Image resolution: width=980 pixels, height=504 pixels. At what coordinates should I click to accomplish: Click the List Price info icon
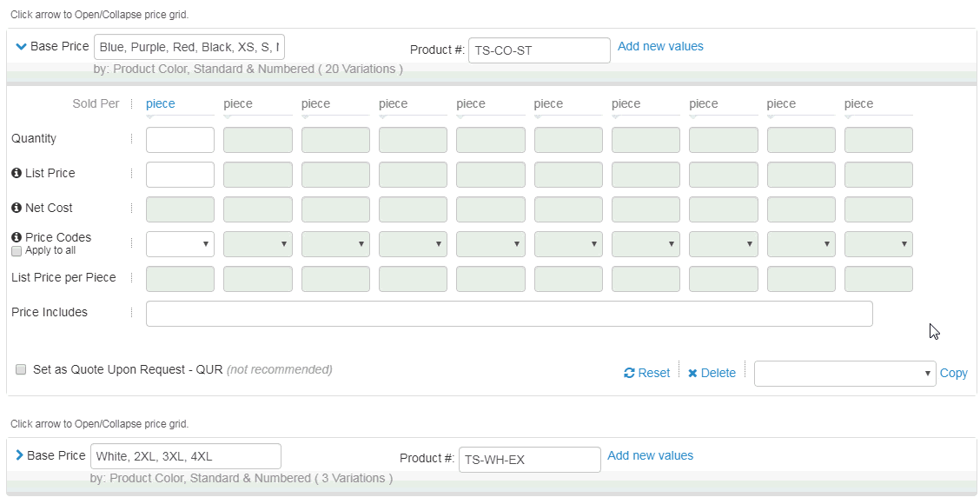(x=17, y=173)
